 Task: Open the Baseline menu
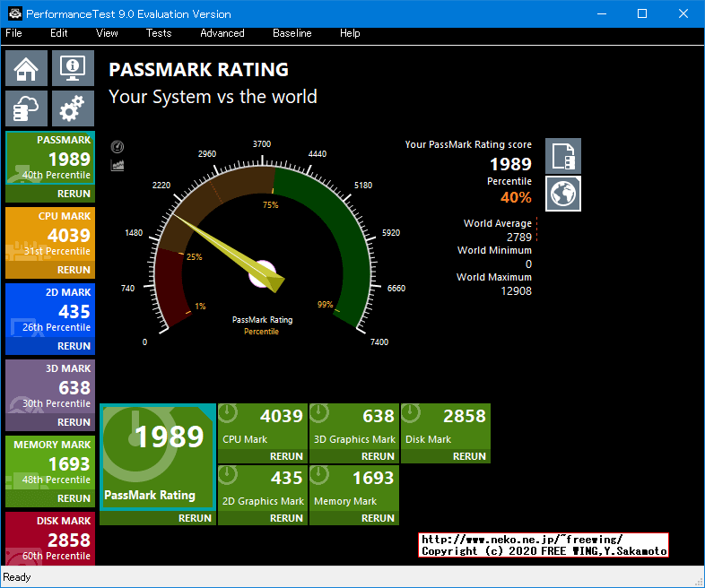point(292,33)
